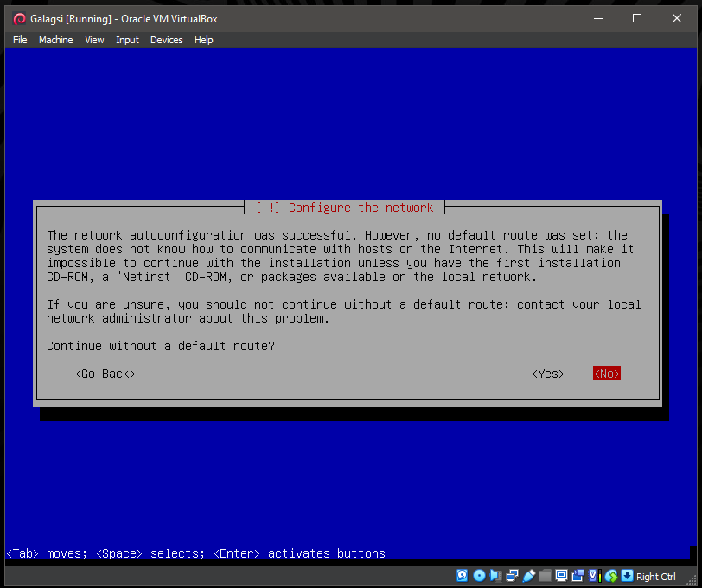Click the CPU virtualization status icon
This screenshot has width=702, height=588.
[595, 576]
